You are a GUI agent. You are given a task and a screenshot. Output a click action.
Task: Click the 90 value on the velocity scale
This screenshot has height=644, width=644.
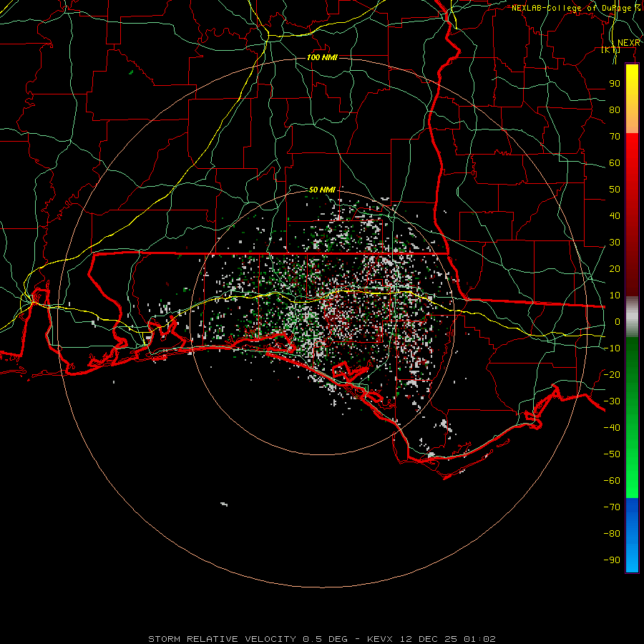(x=615, y=84)
